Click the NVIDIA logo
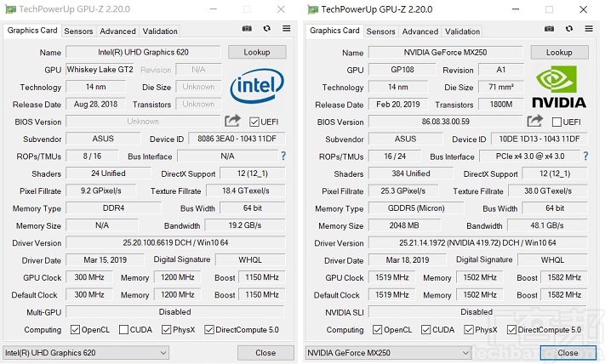605x364 pixels. pyautogui.click(x=559, y=87)
